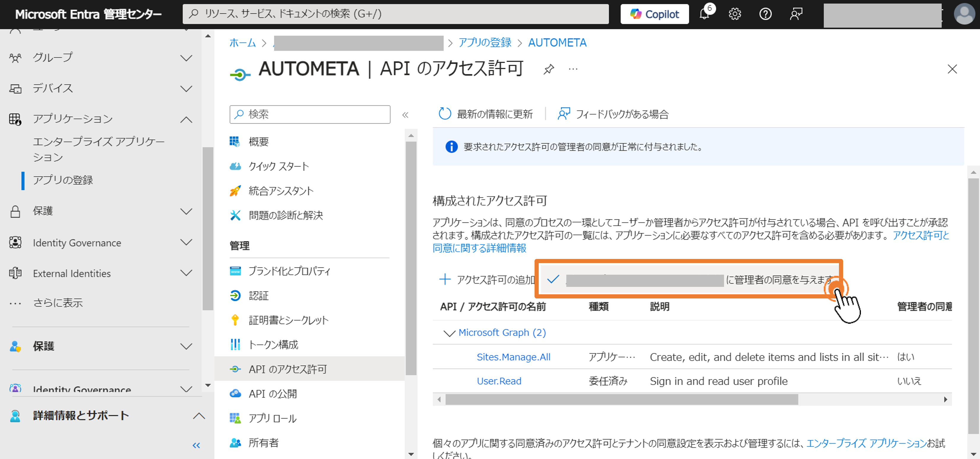Screen dimensions: 980x459
Task: Click the grant admin consent button
Action: point(689,279)
